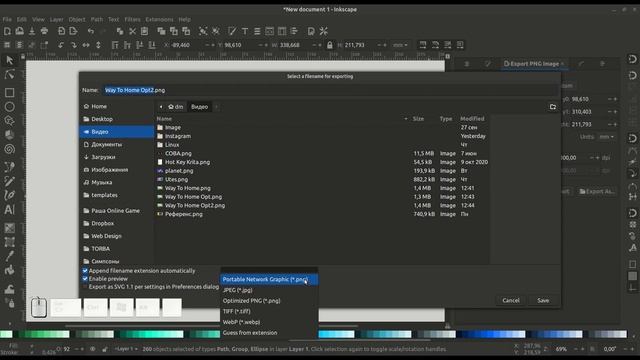Sort files by Modified column header

[x=472, y=119]
